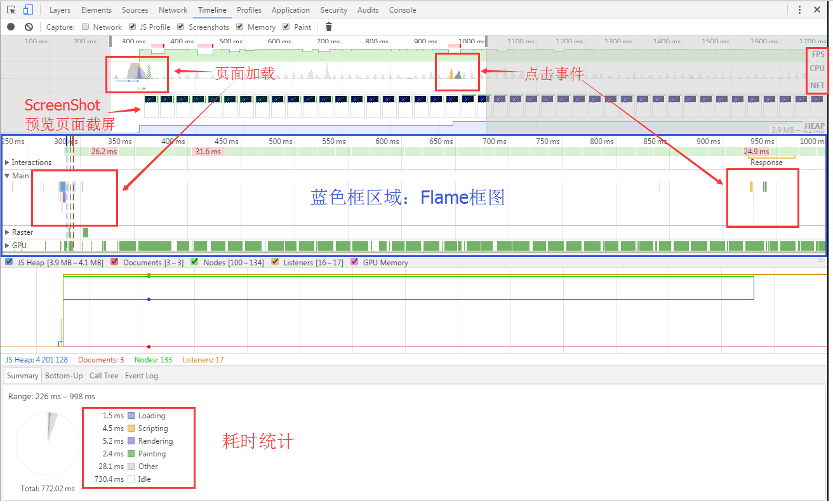Click the inspect element cursor icon
The image size is (833, 504).
pyautogui.click(x=11, y=10)
